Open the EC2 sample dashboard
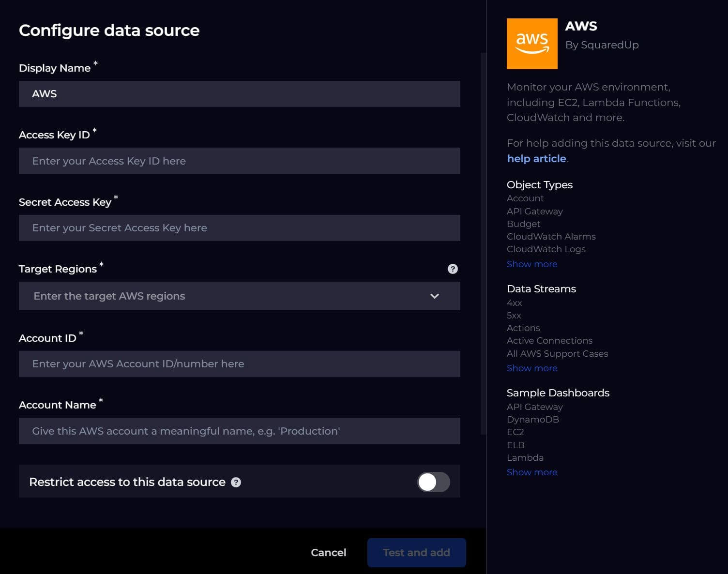Screen dimensions: 728x574 point(515,432)
